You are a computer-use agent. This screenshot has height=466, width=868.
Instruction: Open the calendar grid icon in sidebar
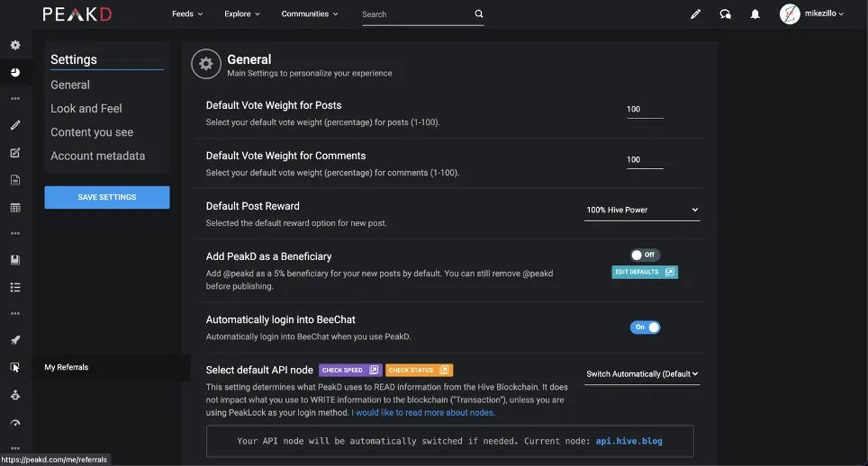[x=15, y=207]
